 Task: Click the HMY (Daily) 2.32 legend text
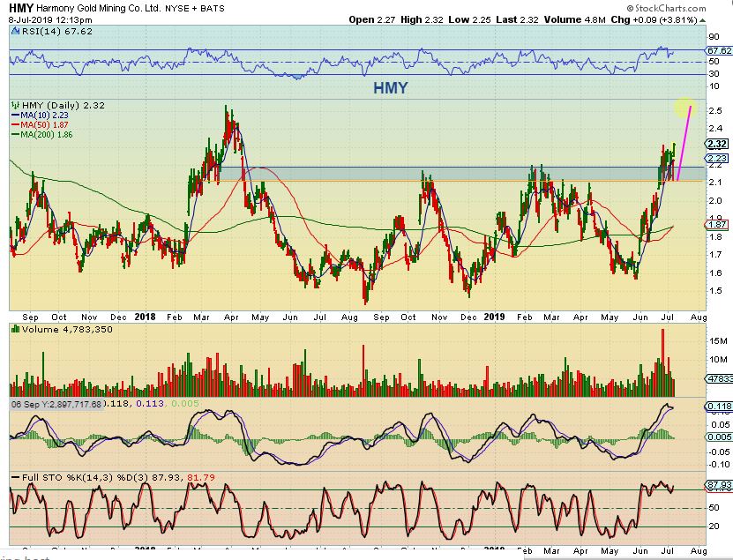pos(64,105)
